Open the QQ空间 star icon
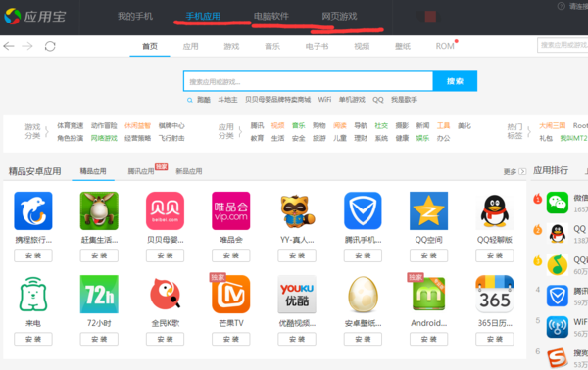Image resolution: width=588 pixels, height=370 pixels. (428, 210)
